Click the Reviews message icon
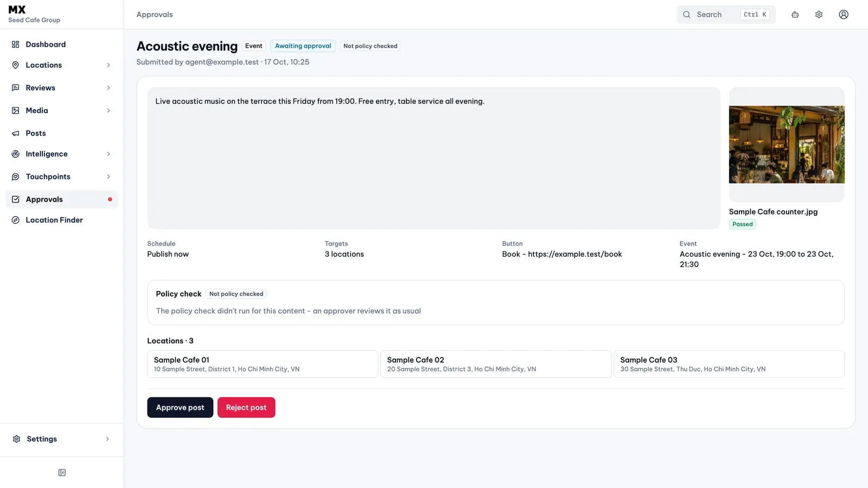This screenshot has width=868, height=488. pos(16,88)
